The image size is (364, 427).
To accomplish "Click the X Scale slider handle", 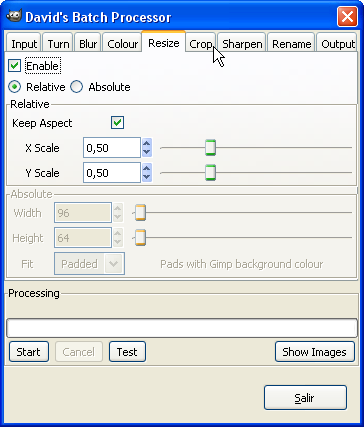I will click(210, 147).
